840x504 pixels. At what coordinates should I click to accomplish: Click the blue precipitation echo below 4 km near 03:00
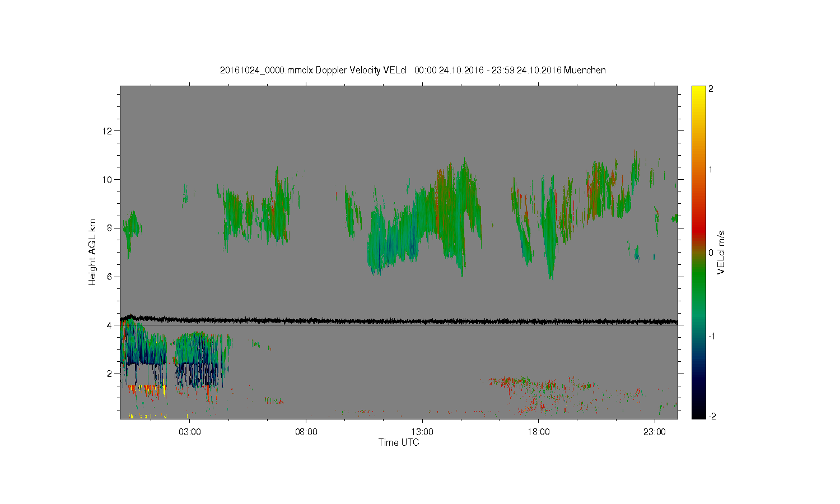coord(202,358)
